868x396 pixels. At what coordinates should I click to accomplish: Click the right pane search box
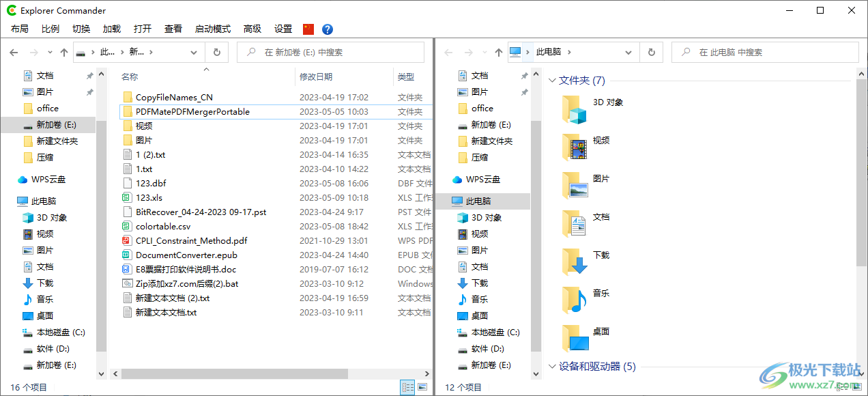[764, 52]
